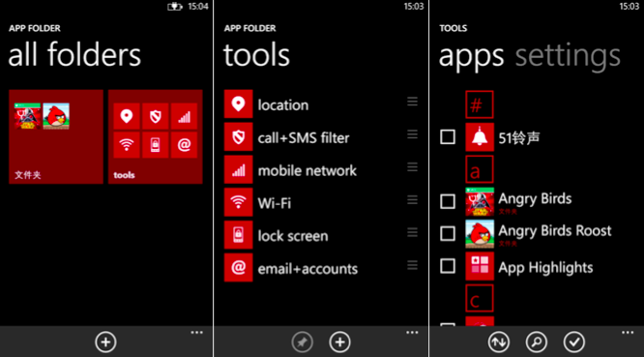The height and width of the screenshot is (357, 644).
Task: Grab reorder handle for email+accounts
Action: (412, 265)
